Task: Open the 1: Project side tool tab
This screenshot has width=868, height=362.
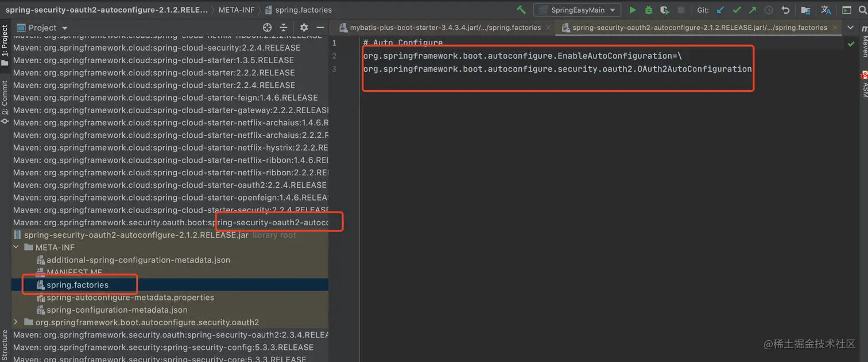Action: [5, 44]
